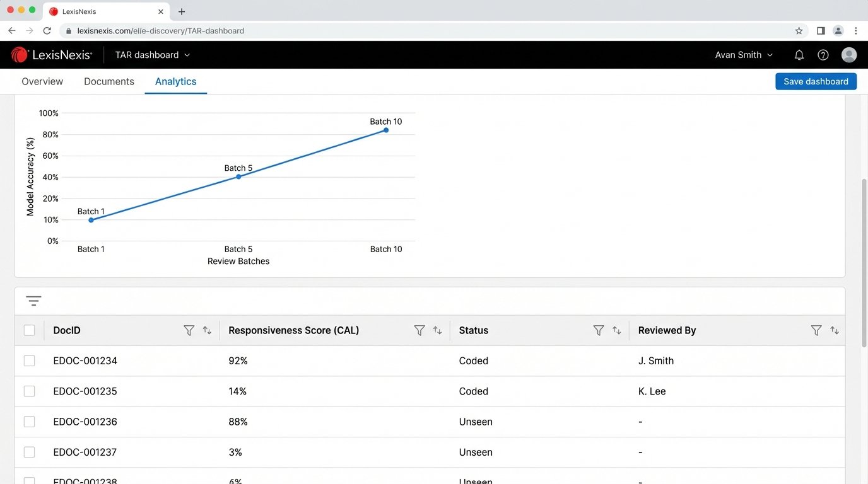Select all rows with the header checkbox
Screen dimensions: 868x484
point(29,330)
